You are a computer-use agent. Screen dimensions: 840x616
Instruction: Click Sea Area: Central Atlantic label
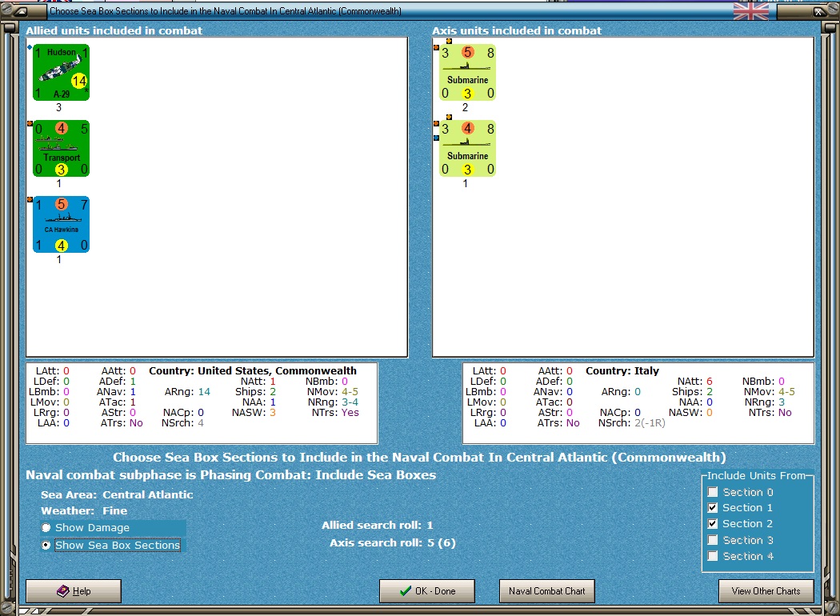tap(117, 494)
